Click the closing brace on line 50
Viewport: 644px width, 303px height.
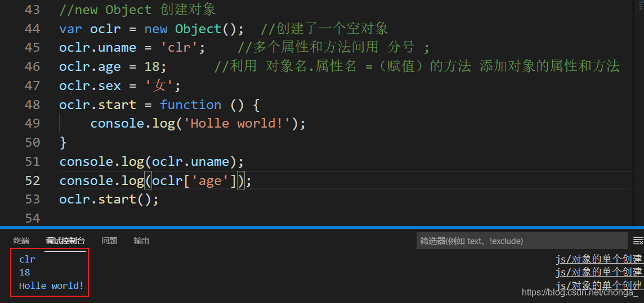click(x=63, y=142)
